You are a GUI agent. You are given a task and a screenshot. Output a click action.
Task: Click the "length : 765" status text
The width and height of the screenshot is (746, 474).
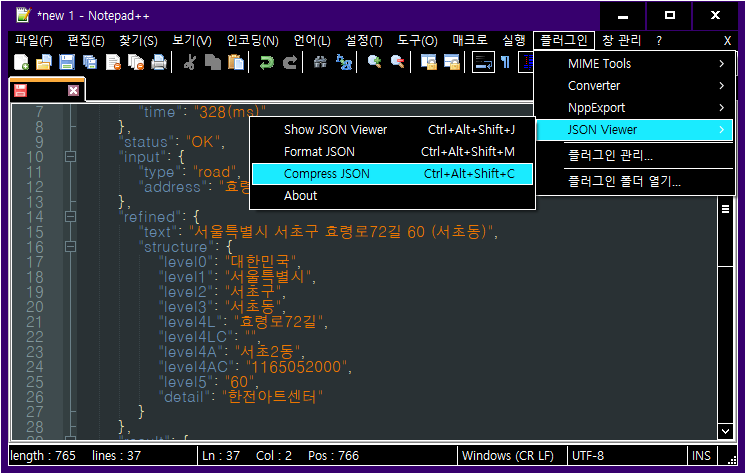point(42,455)
